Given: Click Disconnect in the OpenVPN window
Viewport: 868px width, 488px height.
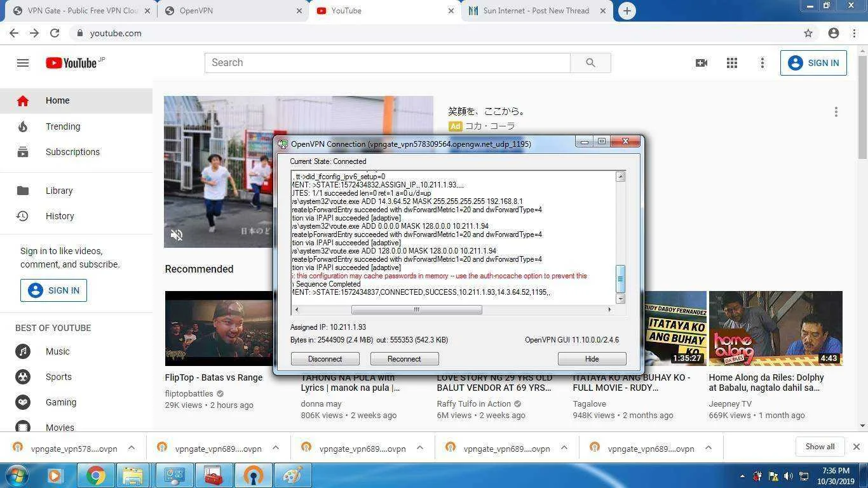Looking at the screenshot, I should click(325, 359).
